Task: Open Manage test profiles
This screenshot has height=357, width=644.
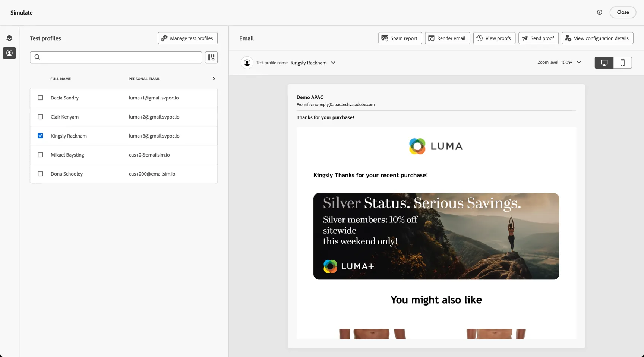Action: click(x=188, y=38)
